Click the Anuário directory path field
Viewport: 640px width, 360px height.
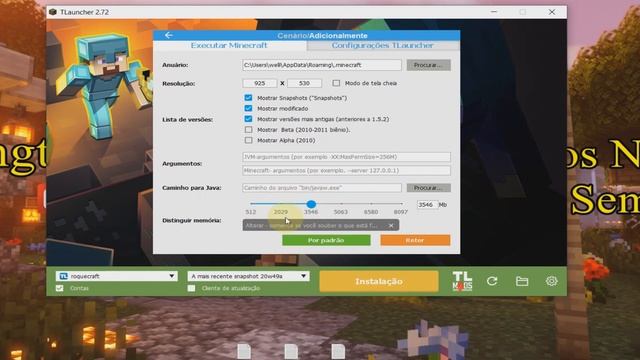(x=322, y=65)
